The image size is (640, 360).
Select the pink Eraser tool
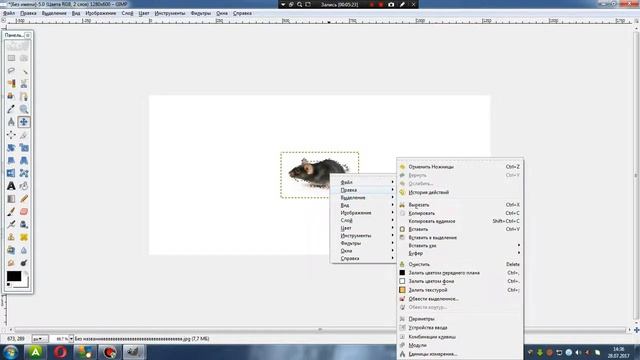pos(24,211)
